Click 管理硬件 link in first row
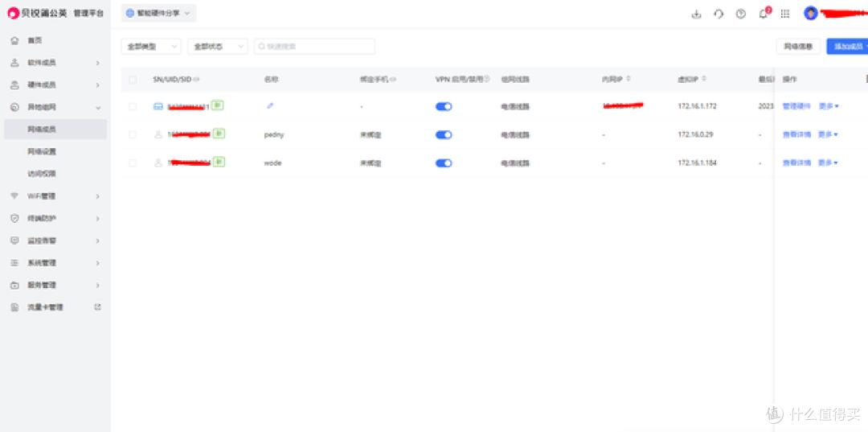This screenshot has height=432, width=868. pos(796,105)
